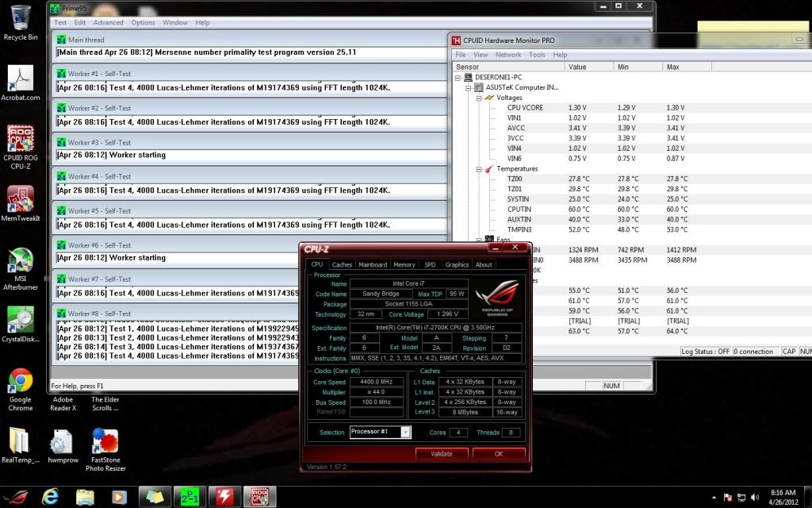Image resolution: width=812 pixels, height=508 pixels.
Task: Click the Validate button in CPU-Z
Action: [442, 453]
